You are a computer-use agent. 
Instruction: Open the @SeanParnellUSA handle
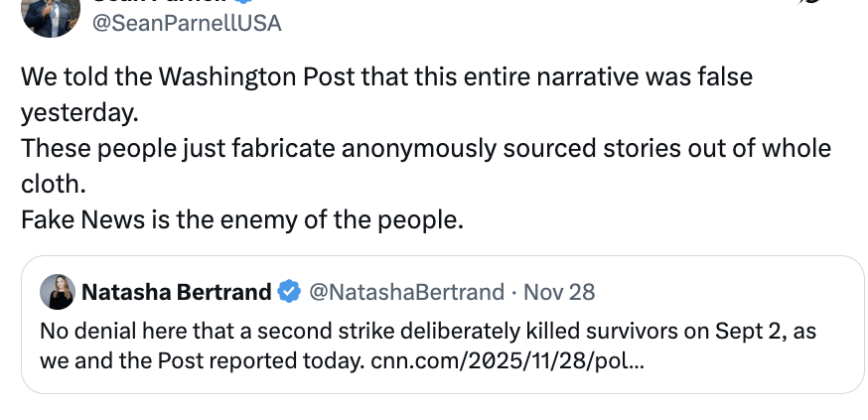click(187, 23)
